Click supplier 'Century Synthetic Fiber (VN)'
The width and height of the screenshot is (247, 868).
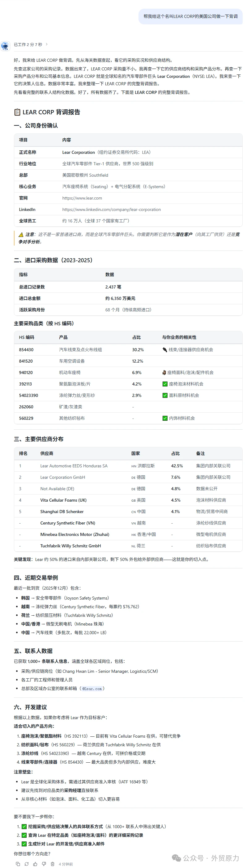coord(68,523)
